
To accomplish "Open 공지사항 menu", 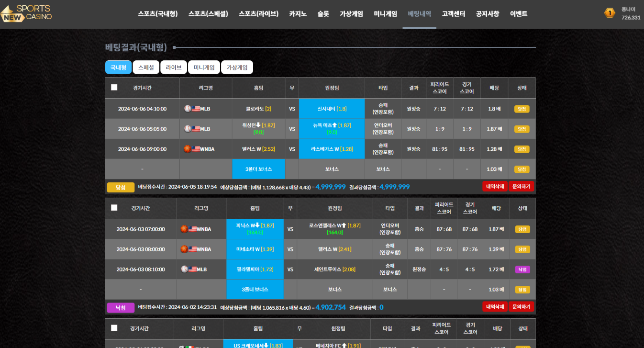I will tap(487, 14).
